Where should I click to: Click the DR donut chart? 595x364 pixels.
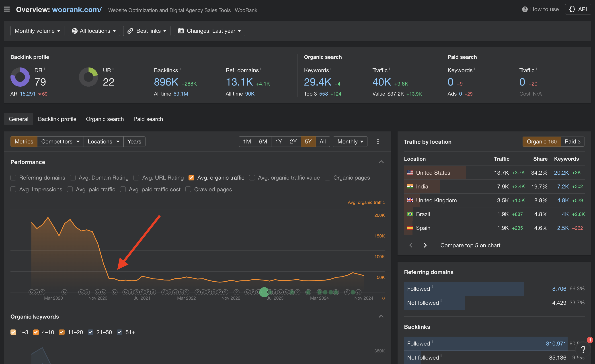(x=20, y=77)
